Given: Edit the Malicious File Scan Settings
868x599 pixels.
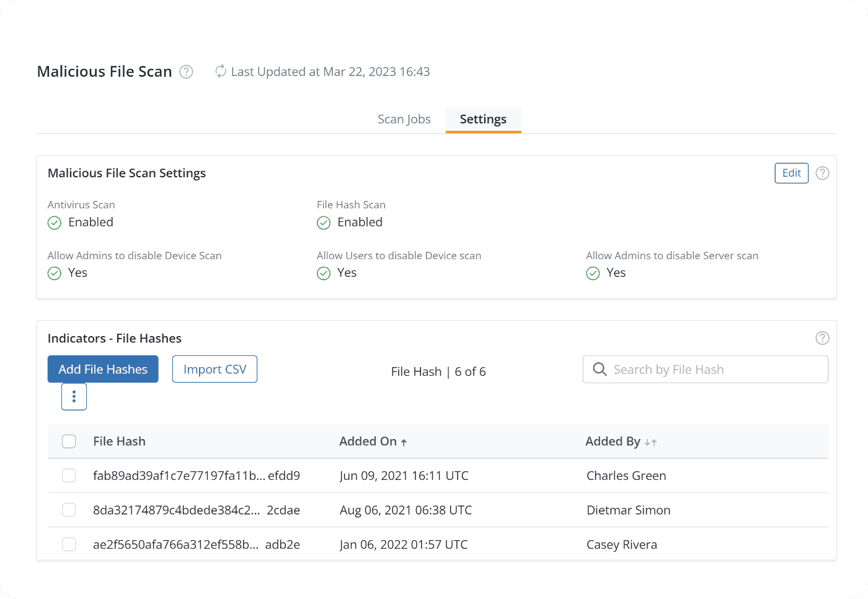Looking at the screenshot, I should [791, 173].
